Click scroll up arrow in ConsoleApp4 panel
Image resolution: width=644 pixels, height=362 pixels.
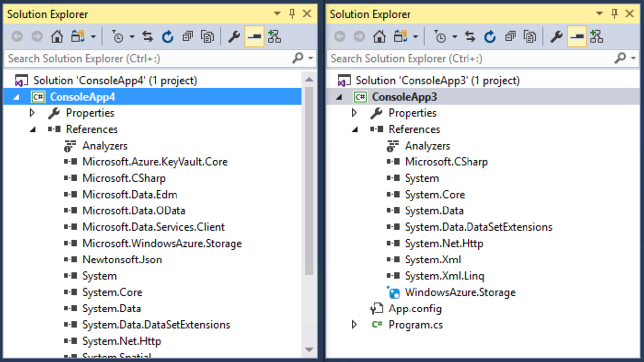pyautogui.click(x=309, y=79)
